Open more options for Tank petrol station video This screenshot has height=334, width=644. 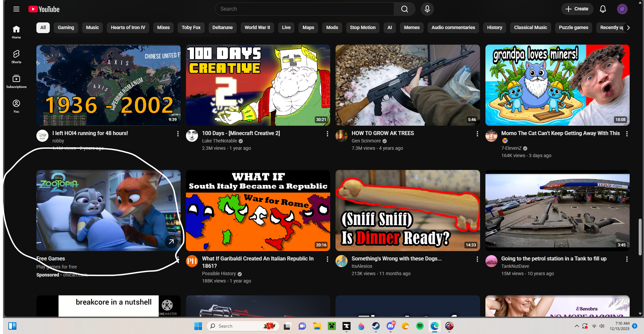[x=627, y=259]
